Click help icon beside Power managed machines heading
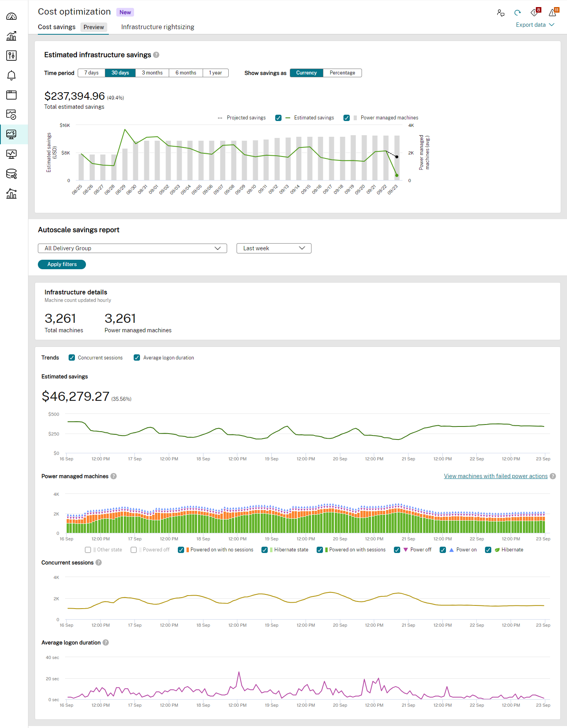The height and width of the screenshot is (728, 567). 114,476
